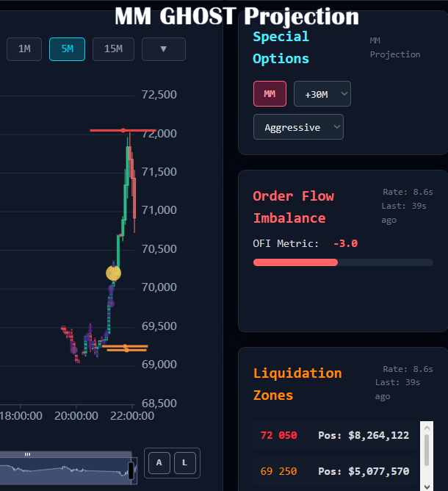Click the Pos: $8,264,122 value
448x491 pixels.
click(364, 435)
